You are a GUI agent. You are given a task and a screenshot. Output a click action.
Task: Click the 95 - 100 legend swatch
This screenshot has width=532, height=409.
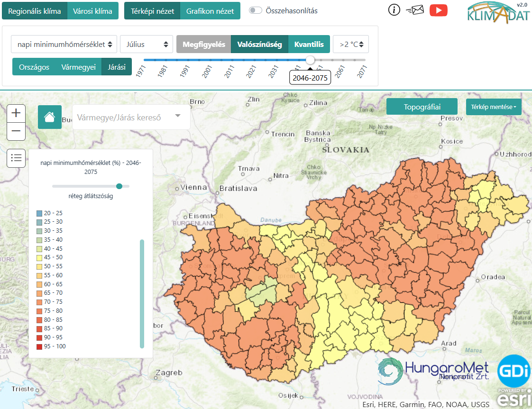(x=39, y=346)
